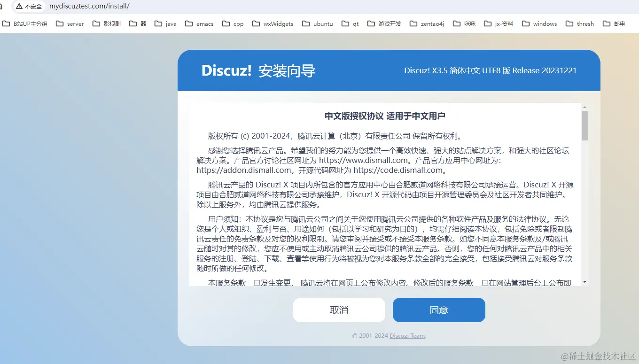Viewport: 639px width, 364px height.
Task: Open the server bookmark folder
Action: pyautogui.click(x=70, y=23)
